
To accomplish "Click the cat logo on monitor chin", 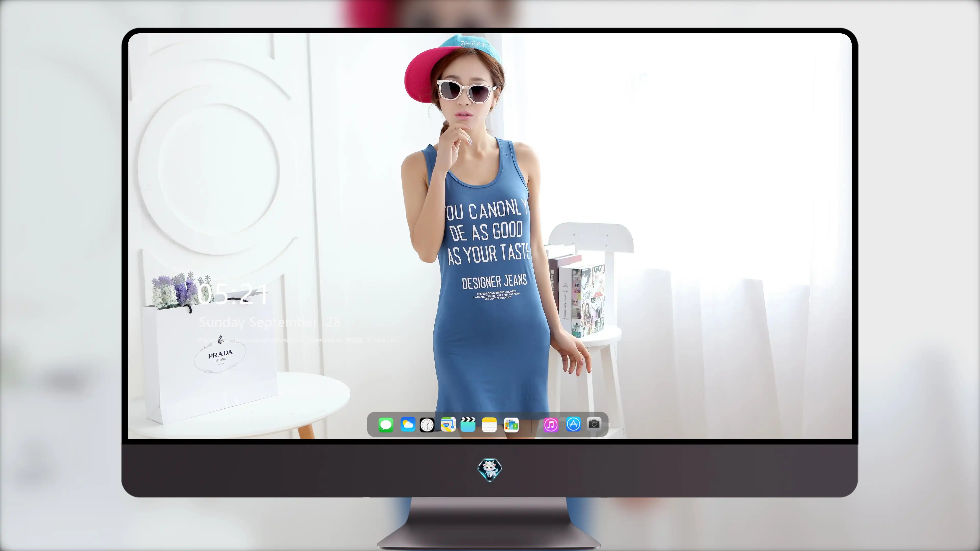I will coord(490,470).
